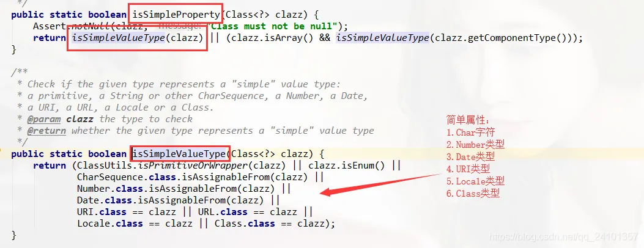Click the red arrow annotation

380,184
